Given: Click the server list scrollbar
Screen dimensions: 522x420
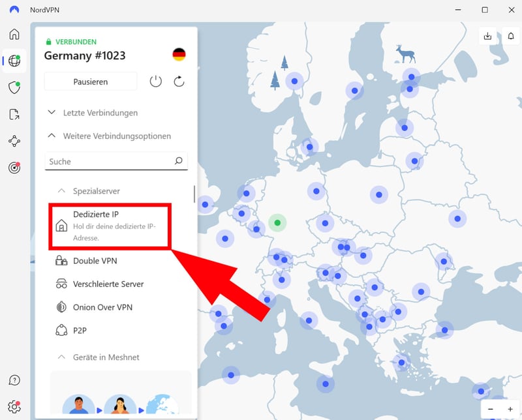Looking at the screenshot, I should coord(194,194).
